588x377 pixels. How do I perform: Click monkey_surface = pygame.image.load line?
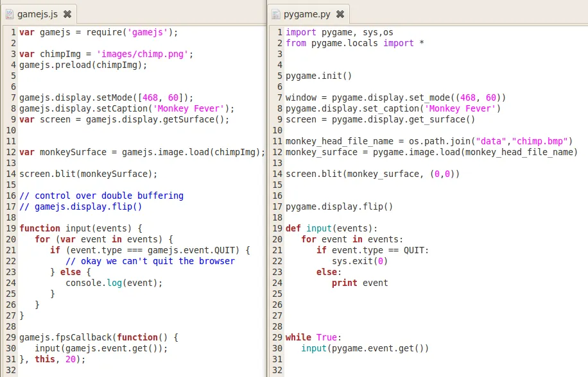pos(431,152)
